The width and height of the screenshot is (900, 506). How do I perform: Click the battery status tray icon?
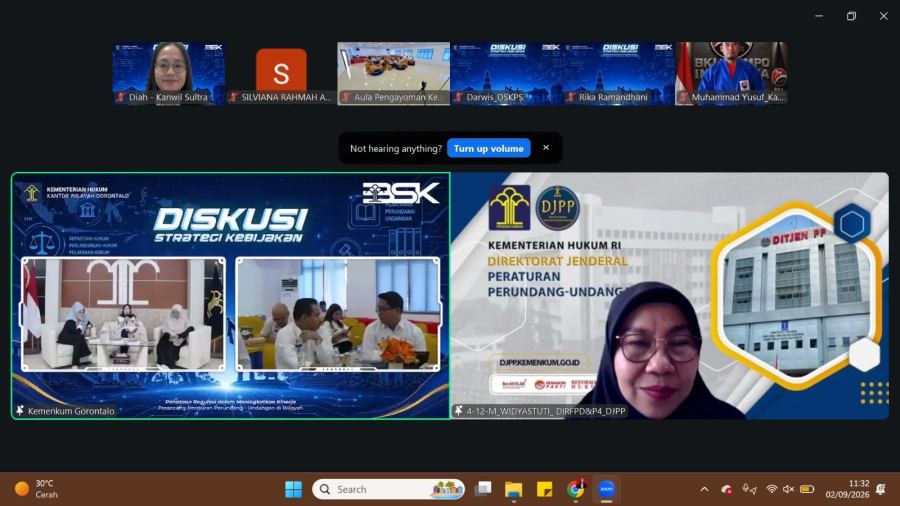click(807, 489)
